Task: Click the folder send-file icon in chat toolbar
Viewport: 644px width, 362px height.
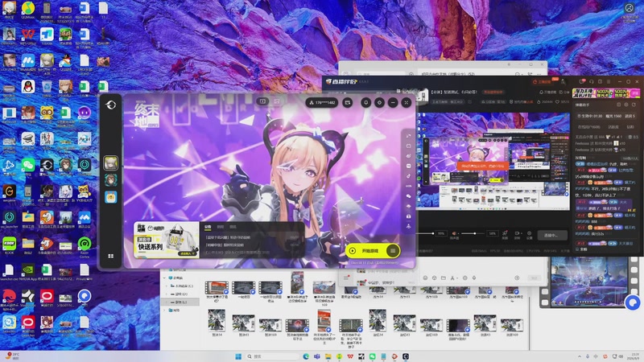Action: click(x=444, y=278)
